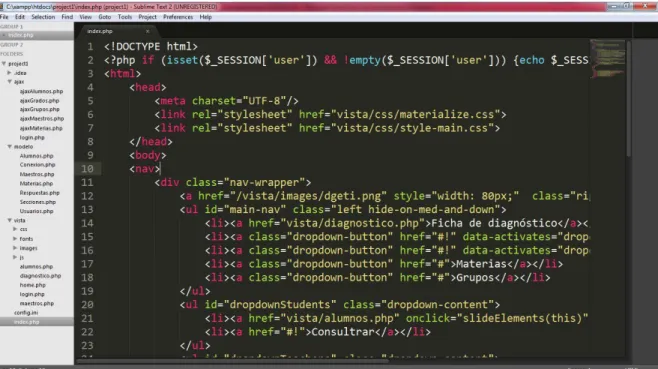Open Secciones.php in sidebar
The height and width of the screenshot is (369, 658).
coord(38,202)
